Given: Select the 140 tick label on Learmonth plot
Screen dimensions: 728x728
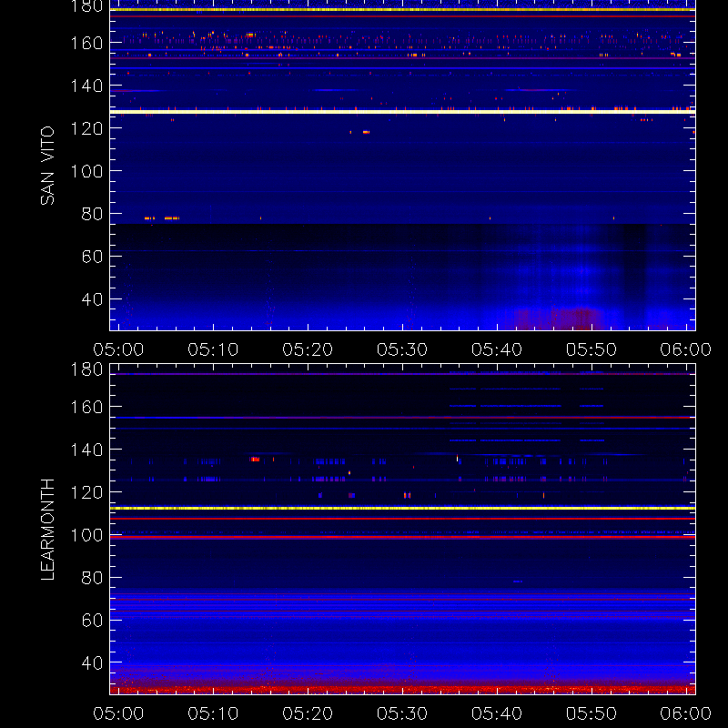Looking at the screenshot, I should tap(86, 450).
